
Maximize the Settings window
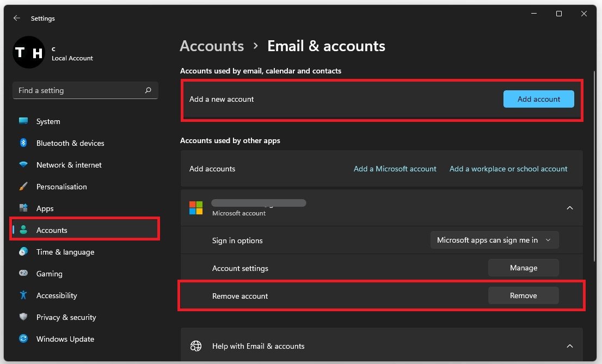tap(559, 14)
